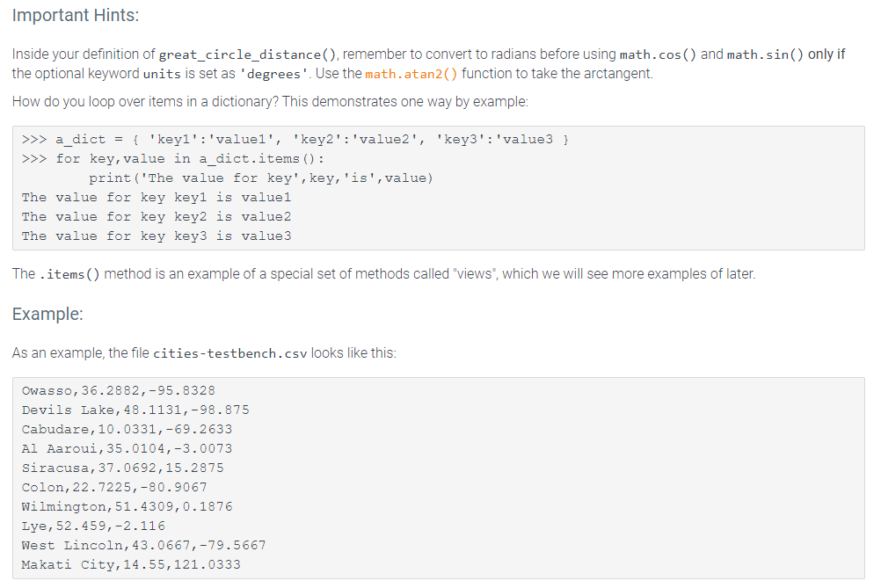Click the cities-testbench.csv filename
881x588 pixels.
pos(230,353)
